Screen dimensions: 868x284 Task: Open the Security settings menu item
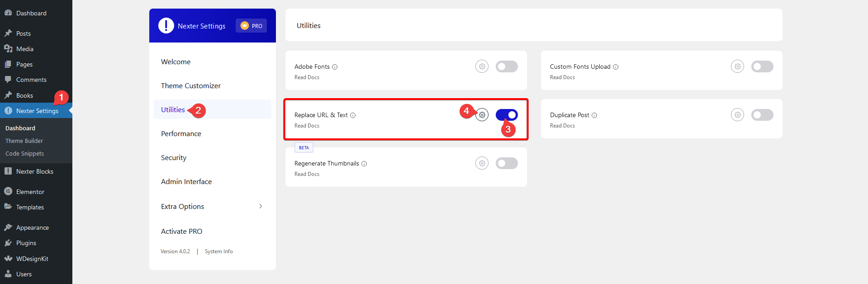coord(173,157)
